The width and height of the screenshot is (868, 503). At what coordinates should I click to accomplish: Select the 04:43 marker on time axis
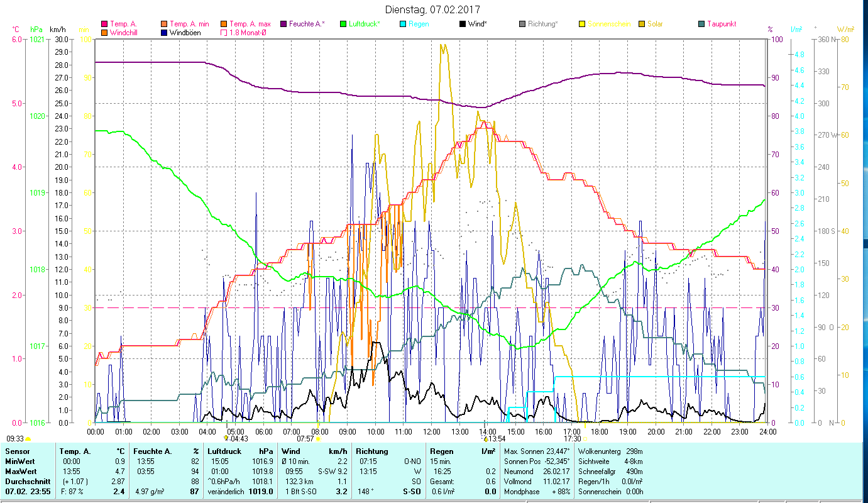coord(236,438)
